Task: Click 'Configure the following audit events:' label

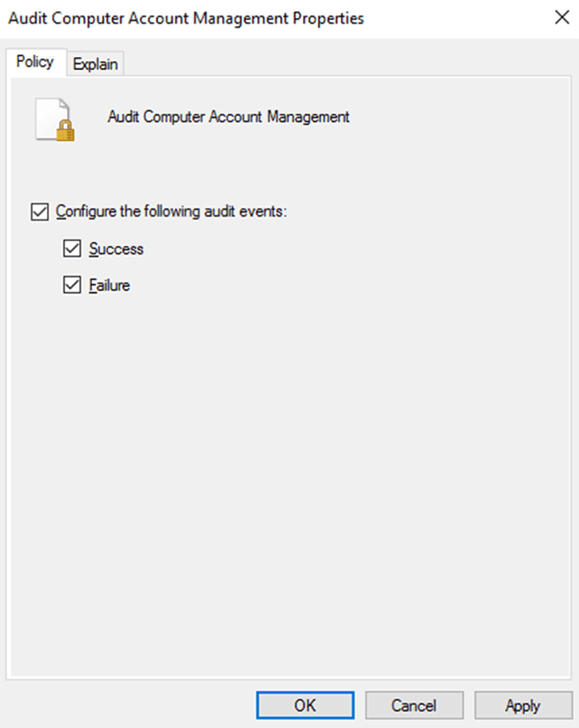Action: click(x=171, y=213)
